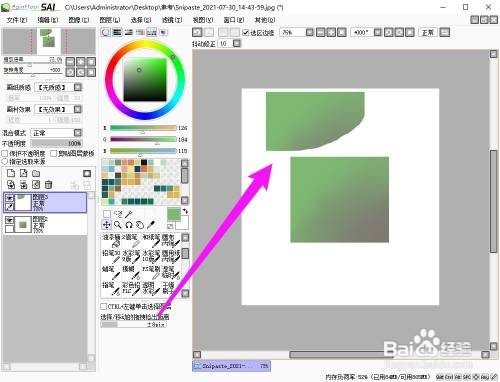Select the zoom magnifier tool
500x382 pixels.
pos(118,225)
